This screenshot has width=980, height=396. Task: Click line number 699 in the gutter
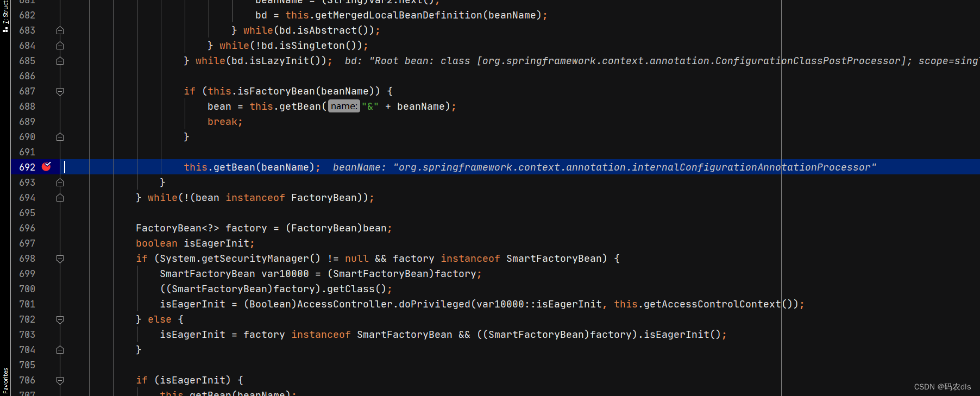(27, 274)
